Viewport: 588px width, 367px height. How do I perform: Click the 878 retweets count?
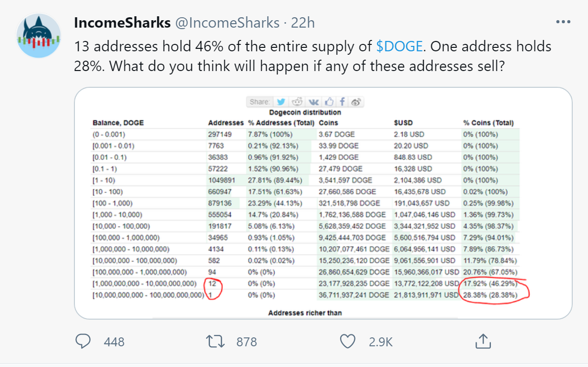click(x=246, y=341)
